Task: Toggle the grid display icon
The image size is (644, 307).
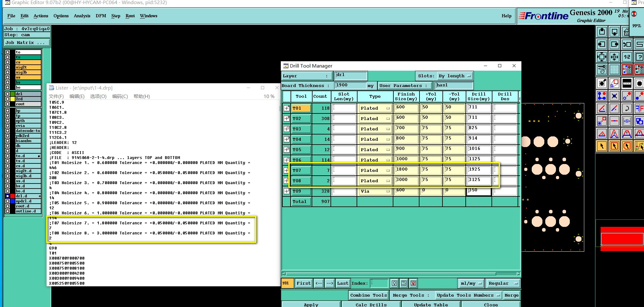Action: click(614, 69)
